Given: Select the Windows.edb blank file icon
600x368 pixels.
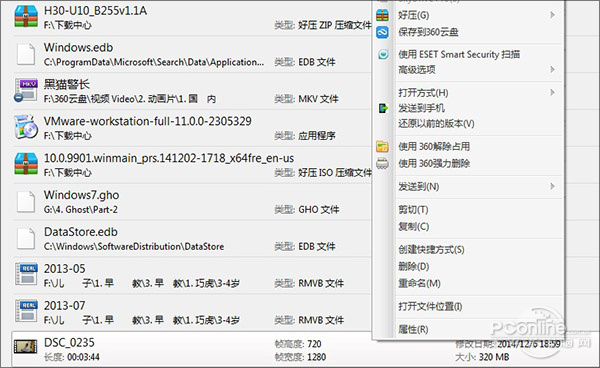Looking at the screenshot, I should [x=26, y=54].
